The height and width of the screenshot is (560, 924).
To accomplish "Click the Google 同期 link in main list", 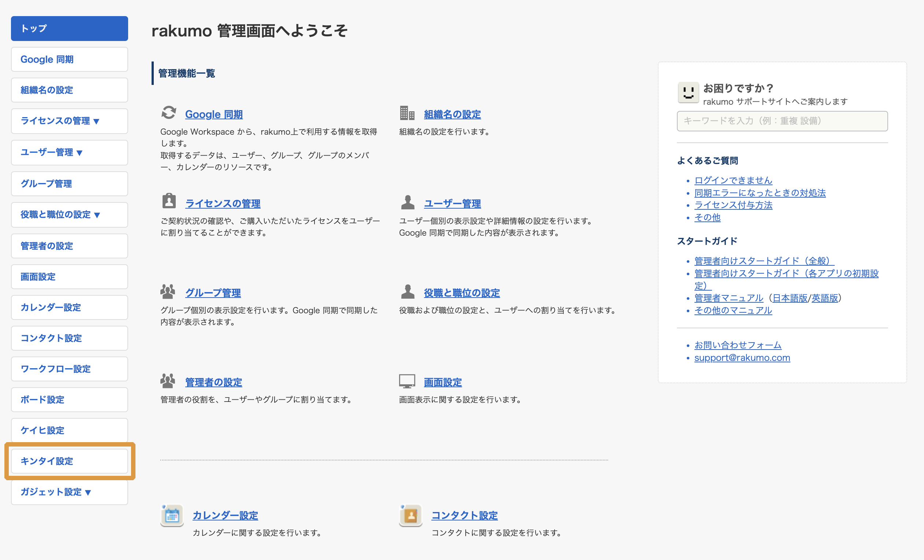I will [214, 114].
